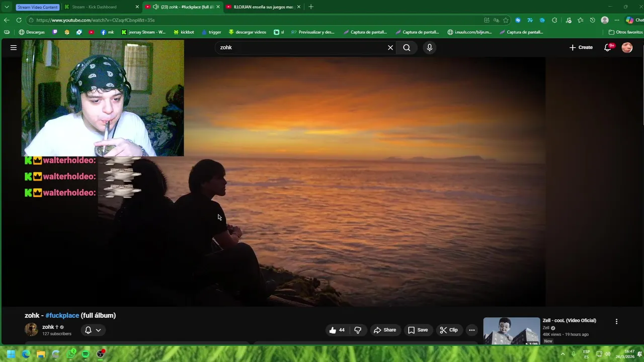Screen dimensions: 644x362
Task: Save the video to a playlist
Action: point(418,330)
